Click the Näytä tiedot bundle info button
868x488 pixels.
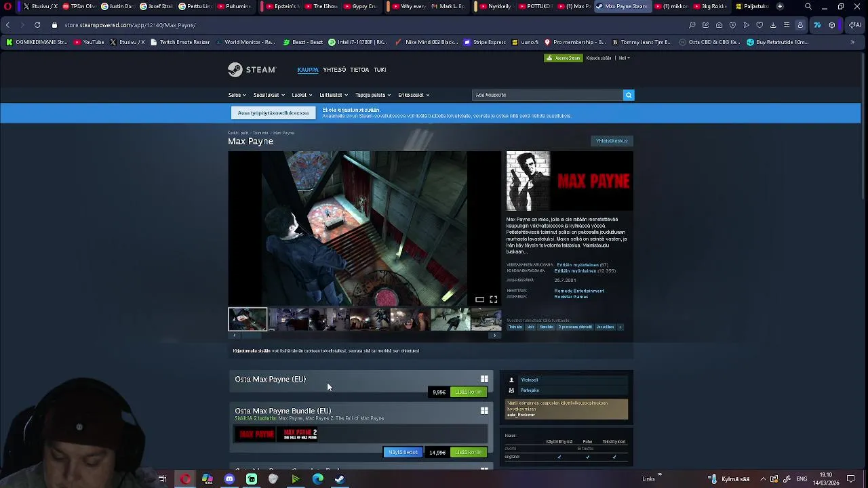[403, 452]
